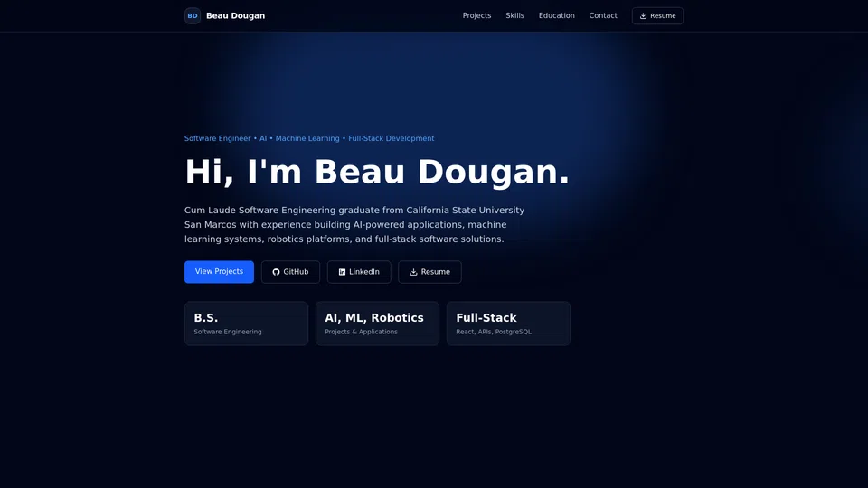Open the Contact navigation link
The height and width of the screenshot is (488, 868).
[603, 15]
